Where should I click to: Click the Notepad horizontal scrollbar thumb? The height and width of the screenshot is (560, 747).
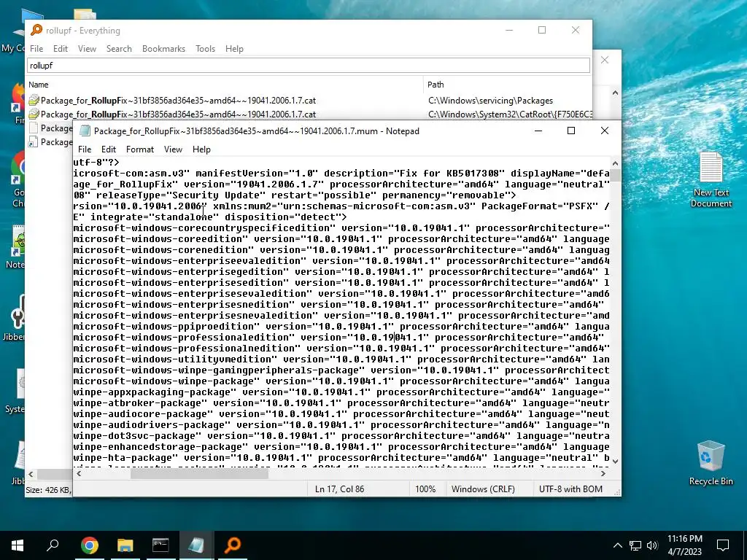199,474
